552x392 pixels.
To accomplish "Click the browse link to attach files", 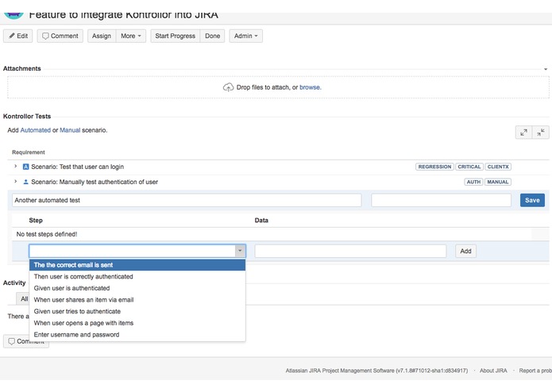I will click(310, 87).
